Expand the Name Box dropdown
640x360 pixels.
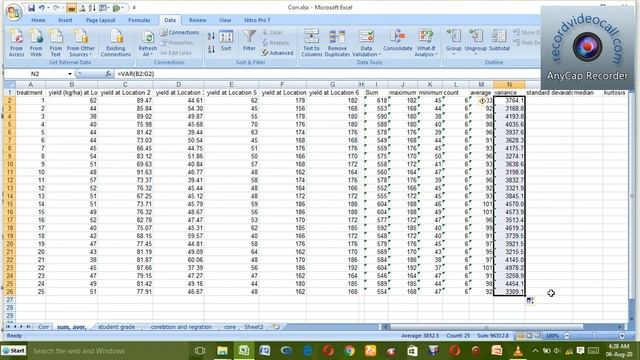[x=70, y=74]
